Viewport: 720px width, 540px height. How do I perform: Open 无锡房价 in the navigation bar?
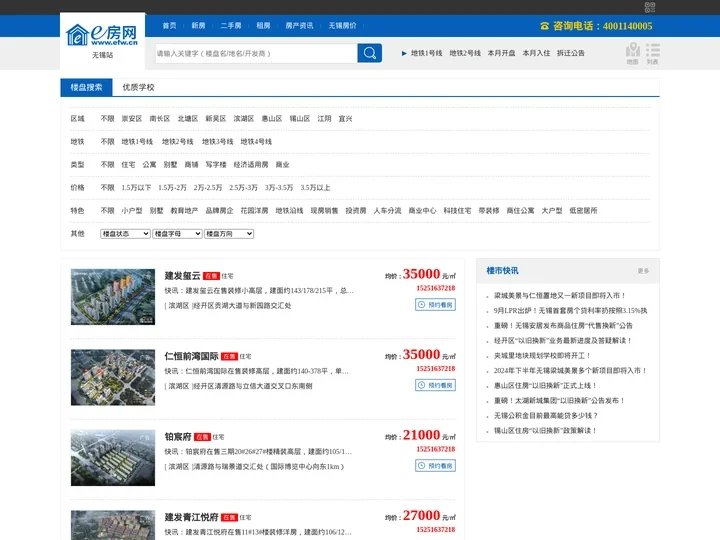(343, 26)
